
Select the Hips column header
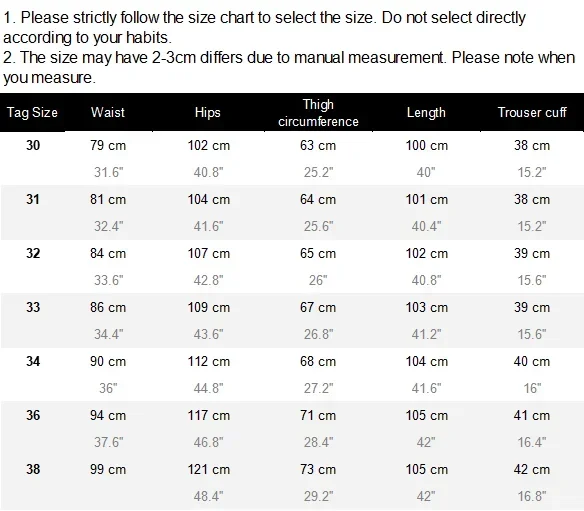207,112
